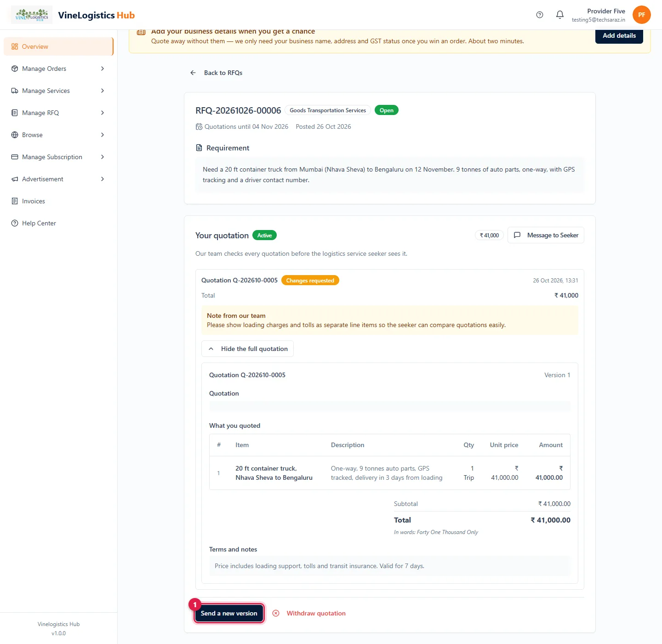Click the speech bubble icon on Message to Seeker

(517, 235)
